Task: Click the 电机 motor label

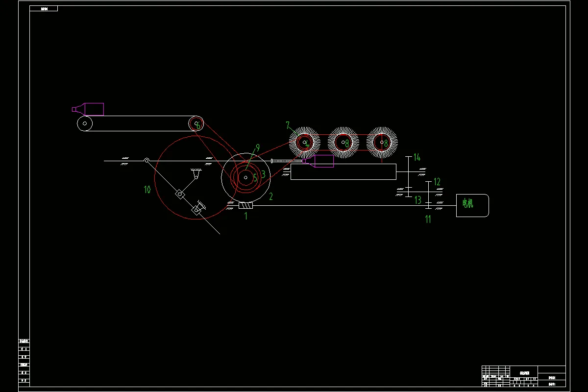Action: 468,203
